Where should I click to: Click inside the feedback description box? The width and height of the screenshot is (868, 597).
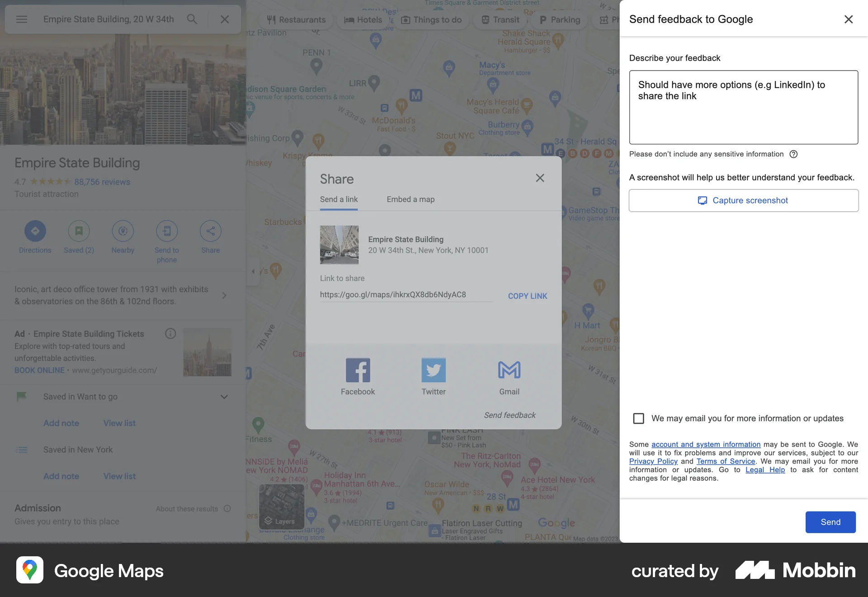[x=743, y=107]
